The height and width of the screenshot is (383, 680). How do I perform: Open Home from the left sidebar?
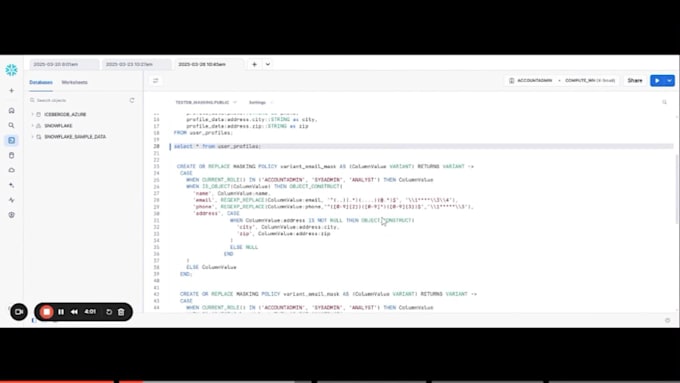(x=12, y=111)
